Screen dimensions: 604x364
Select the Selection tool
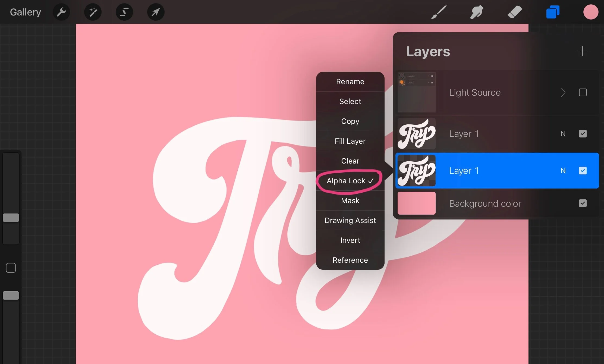pos(124,12)
